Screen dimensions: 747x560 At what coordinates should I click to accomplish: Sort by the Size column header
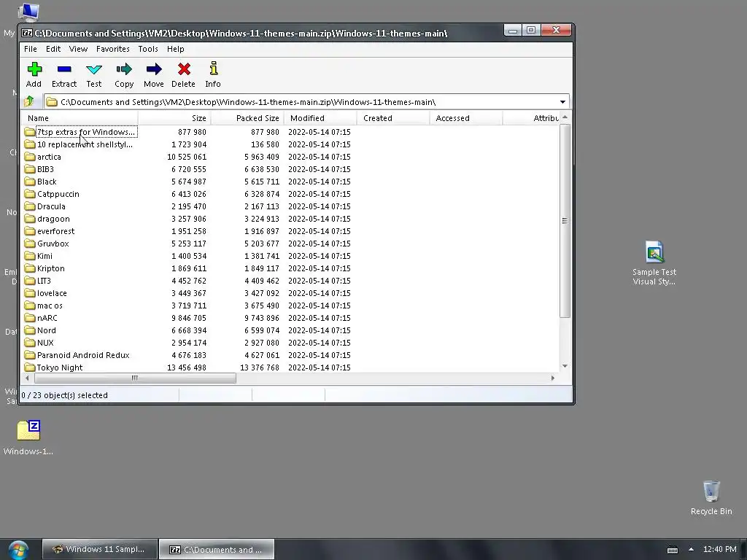174,118
